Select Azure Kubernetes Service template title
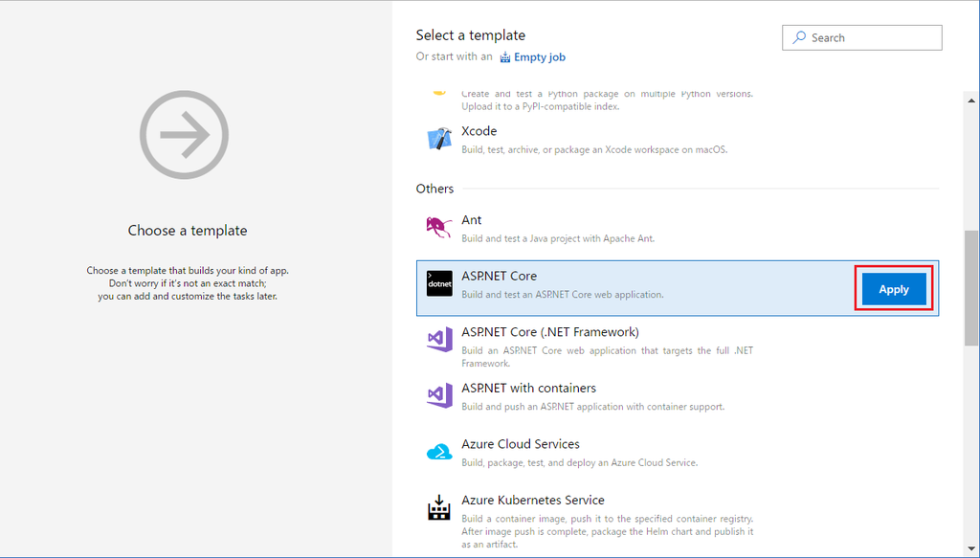 [532, 500]
